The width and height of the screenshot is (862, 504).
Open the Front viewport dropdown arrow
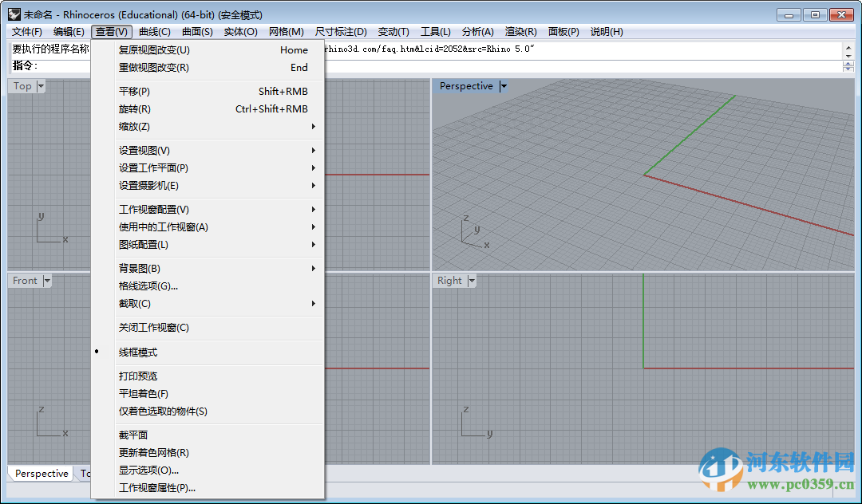click(x=47, y=281)
